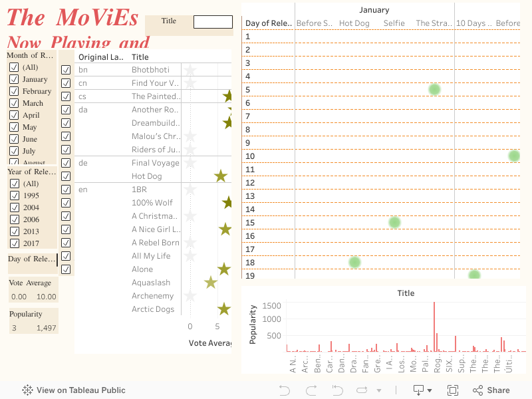This screenshot has width=532, height=399.
Task: Click the 'Riders of Ju..' title row
Action: [x=156, y=150]
